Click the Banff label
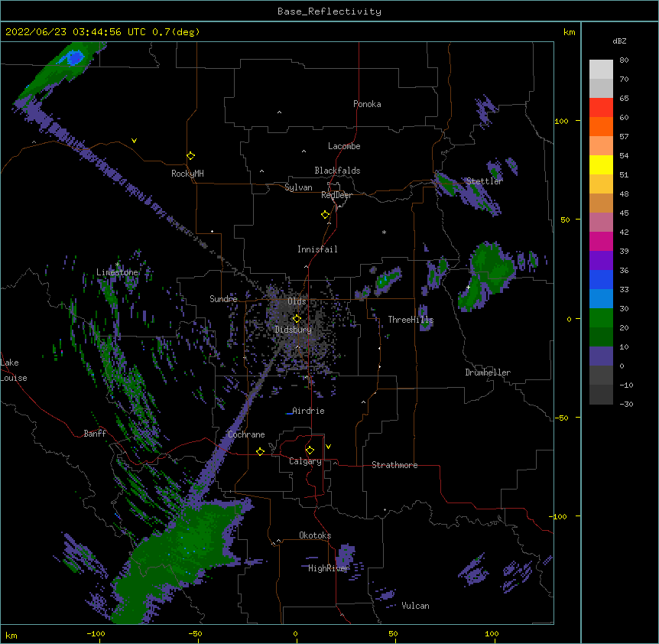Viewport: 659px width, 644px height. click(95, 434)
